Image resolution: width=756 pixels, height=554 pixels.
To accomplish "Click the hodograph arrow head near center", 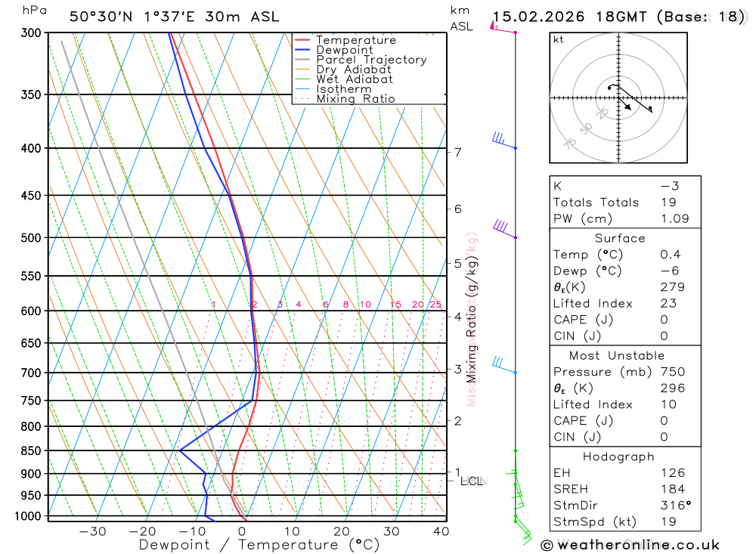I will (627, 107).
